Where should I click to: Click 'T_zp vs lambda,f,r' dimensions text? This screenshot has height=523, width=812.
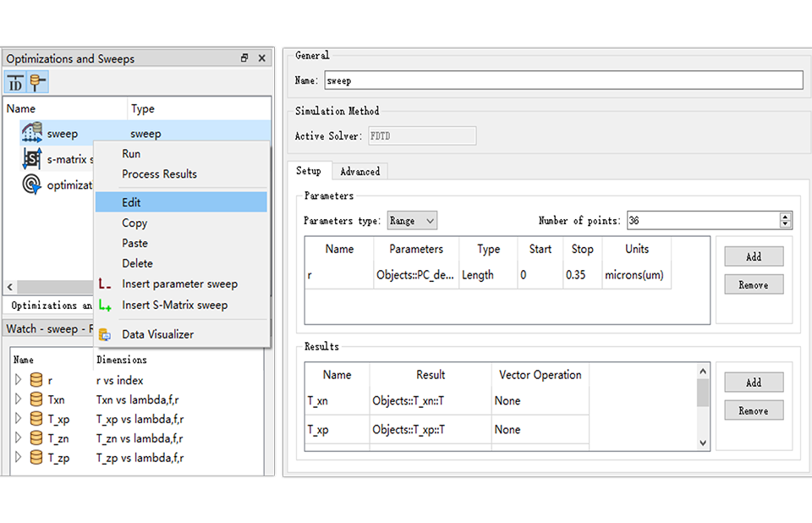[140, 458]
